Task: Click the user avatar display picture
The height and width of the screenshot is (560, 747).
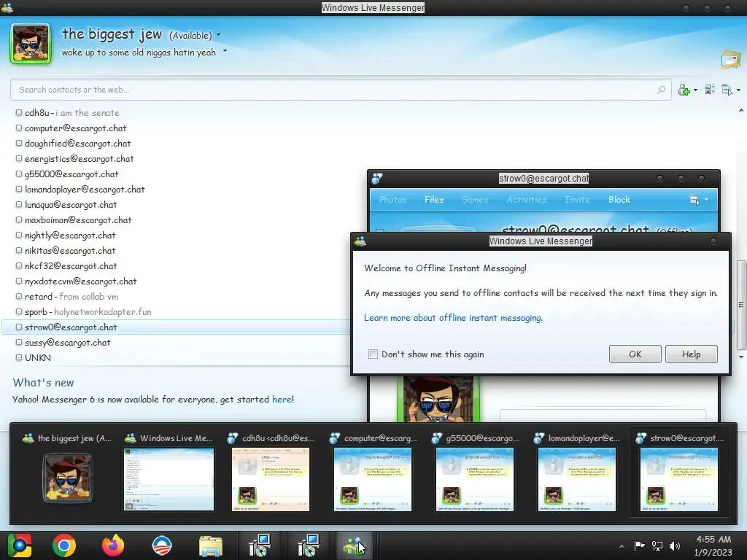Action: (x=31, y=43)
